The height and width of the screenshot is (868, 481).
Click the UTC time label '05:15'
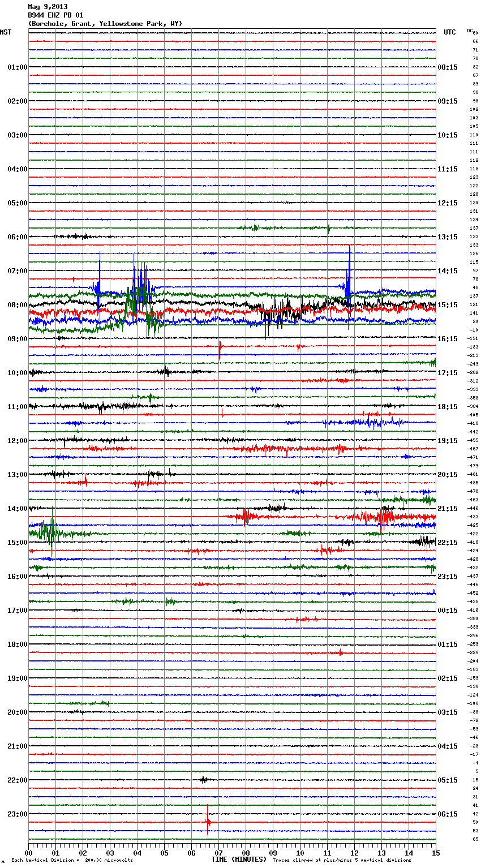(x=448, y=780)
